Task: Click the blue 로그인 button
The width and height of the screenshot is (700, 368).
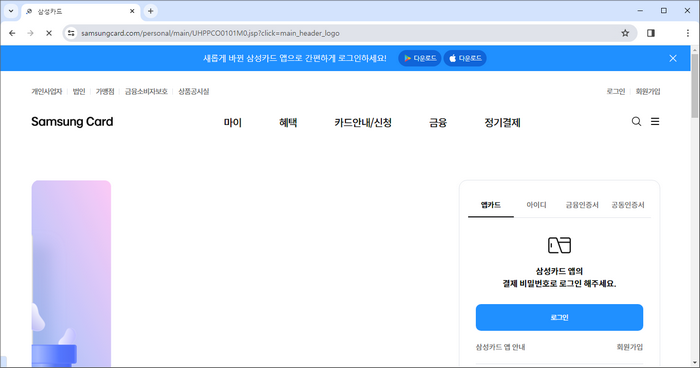Action: (559, 318)
